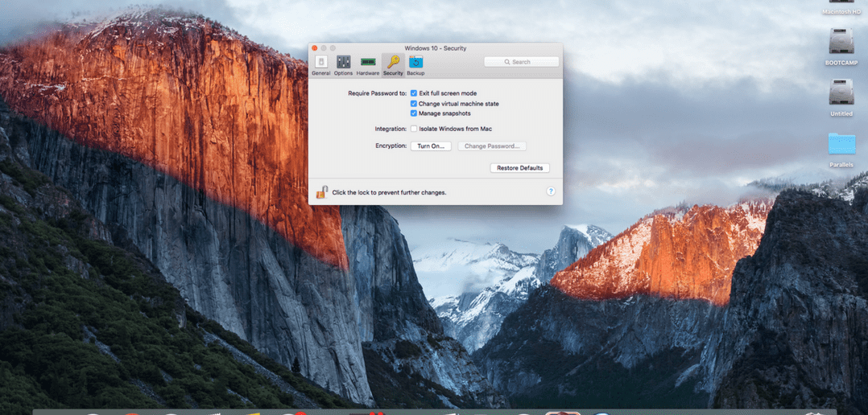Image resolution: width=868 pixels, height=415 pixels.
Task: Uncheck Exit full screen mode
Action: (414, 93)
